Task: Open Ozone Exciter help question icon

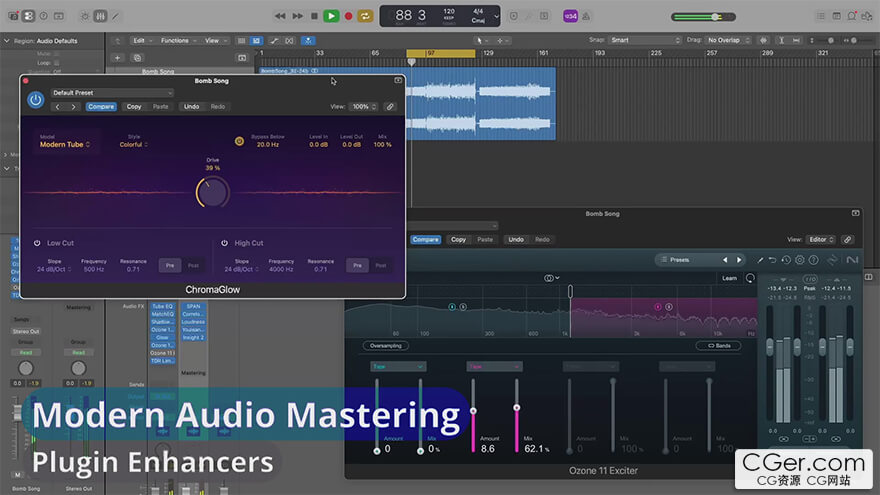Action: point(813,260)
